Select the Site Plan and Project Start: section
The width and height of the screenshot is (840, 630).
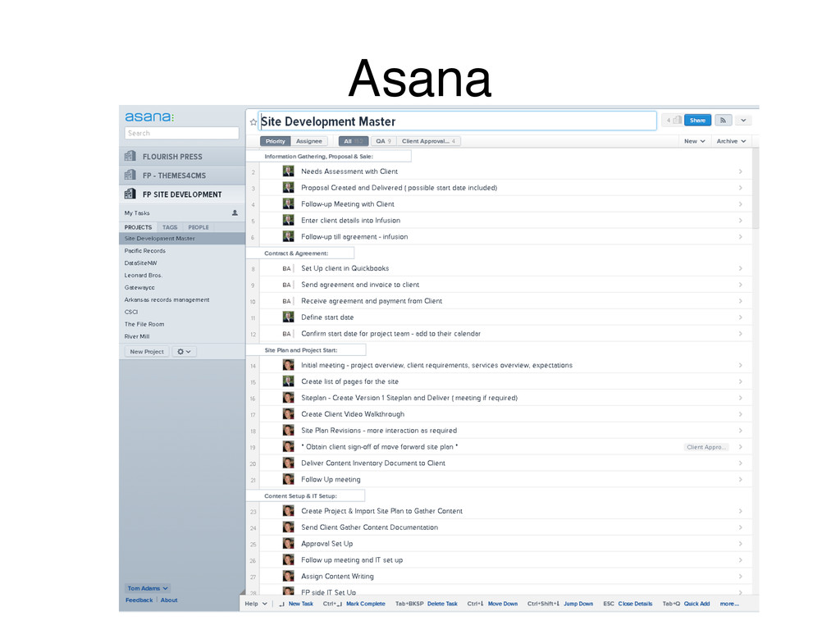tap(306, 349)
